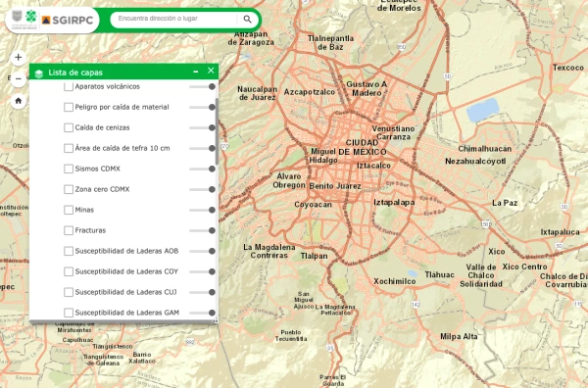Close the Lista de capas panel
This screenshot has height=388, width=588.
point(211,71)
